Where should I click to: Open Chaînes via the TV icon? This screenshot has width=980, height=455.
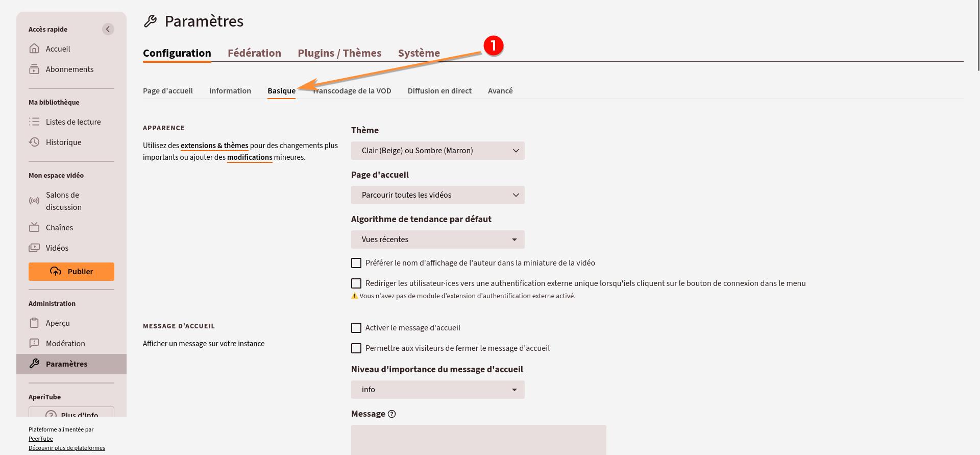pyautogui.click(x=34, y=227)
